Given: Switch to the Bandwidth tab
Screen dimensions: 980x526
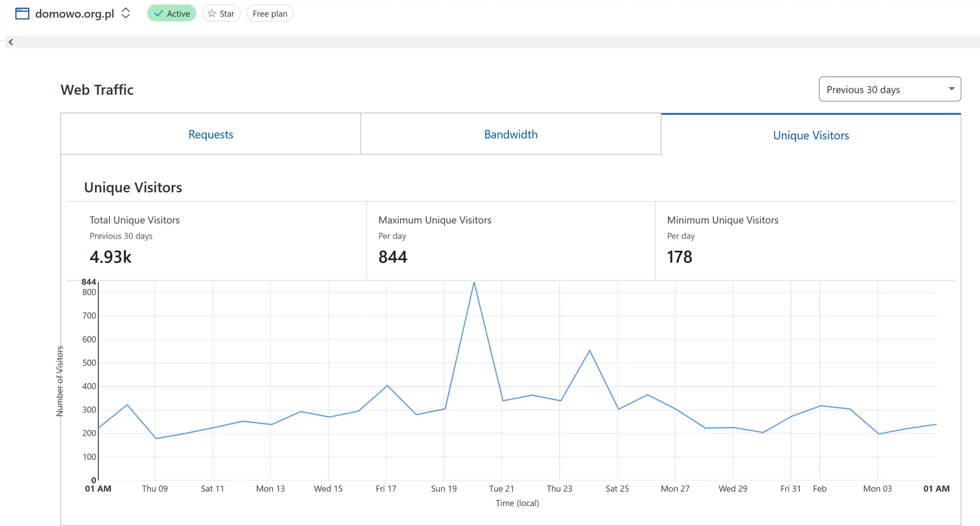Looking at the screenshot, I should [511, 134].
